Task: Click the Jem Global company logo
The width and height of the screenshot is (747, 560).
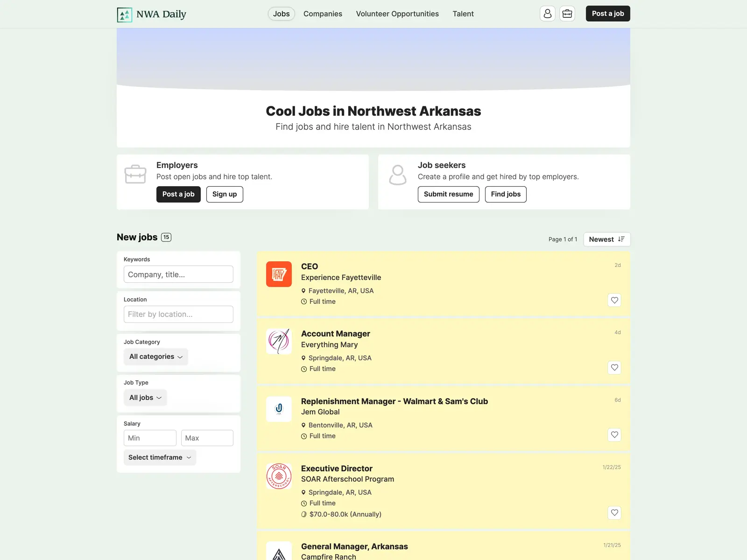Action: [x=279, y=409]
